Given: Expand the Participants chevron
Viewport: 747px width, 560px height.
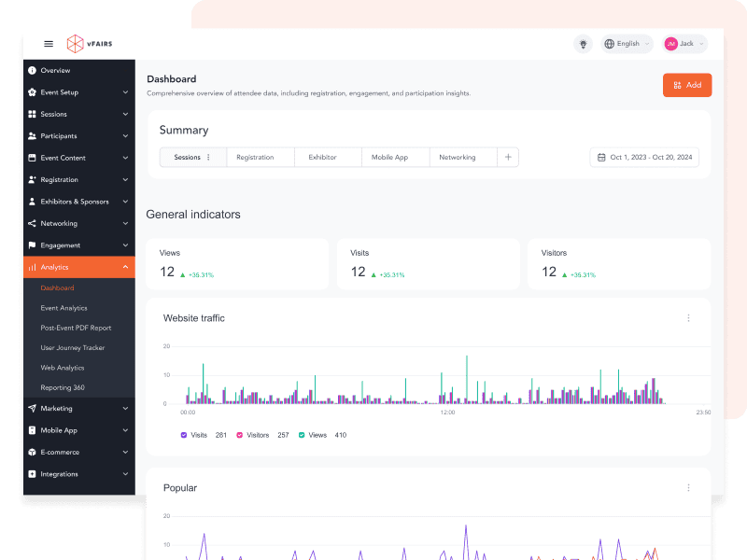Looking at the screenshot, I should 125,136.
